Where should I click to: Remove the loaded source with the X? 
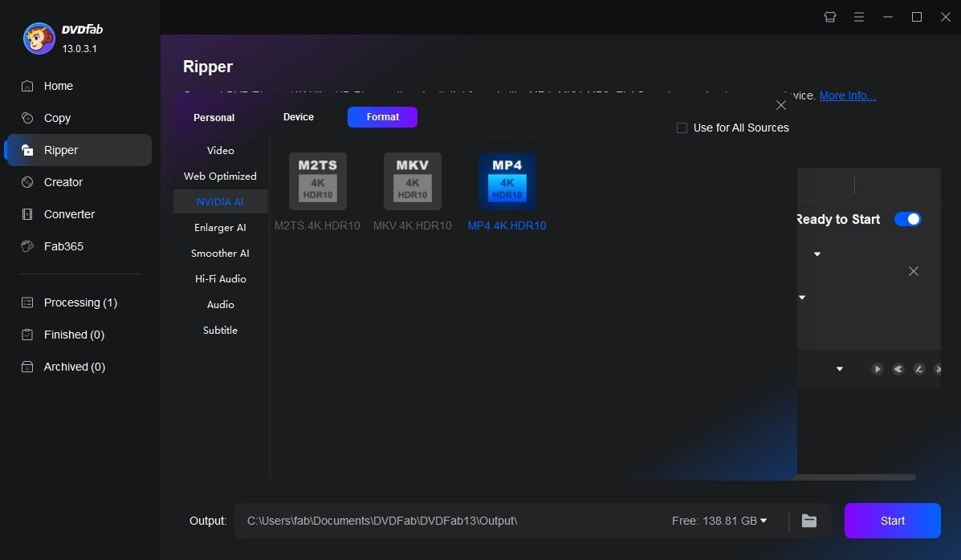(x=913, y=271)
